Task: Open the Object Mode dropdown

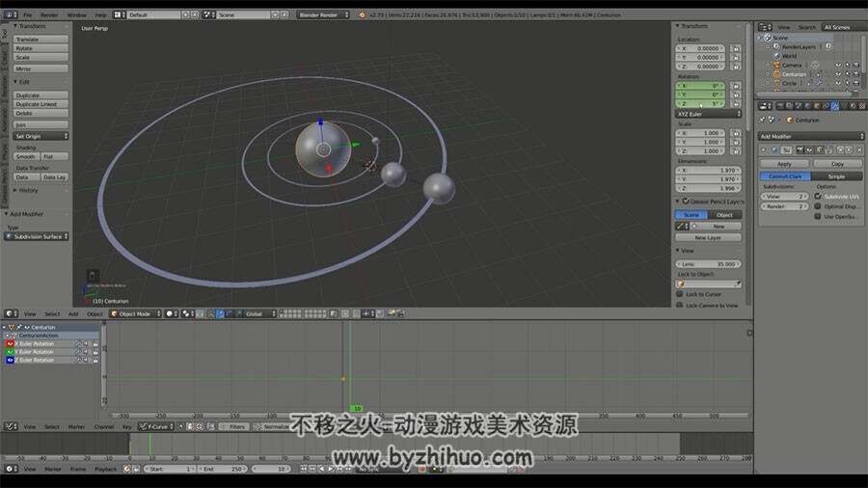Action: pos(136,313)
